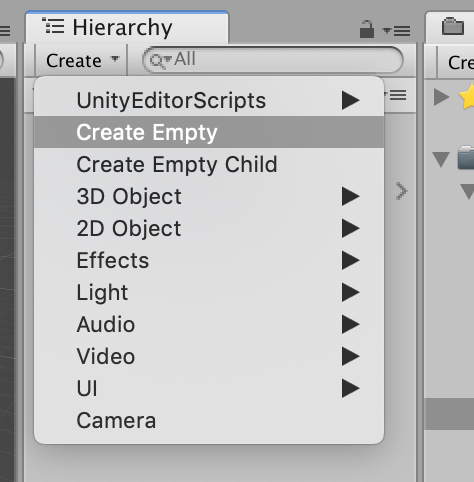
Task: Collapse the folder tree disclosure triangle
Action: point(441,159)
